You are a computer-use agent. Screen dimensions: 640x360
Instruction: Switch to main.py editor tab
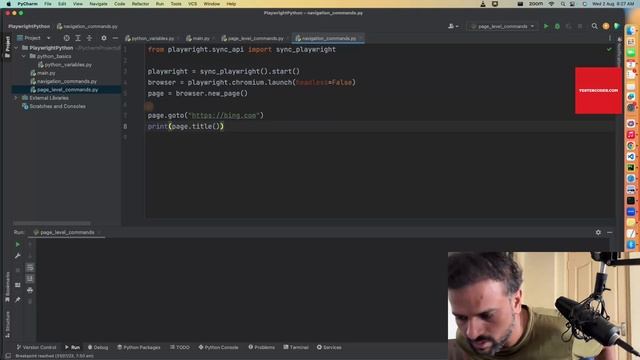[198, 38]
